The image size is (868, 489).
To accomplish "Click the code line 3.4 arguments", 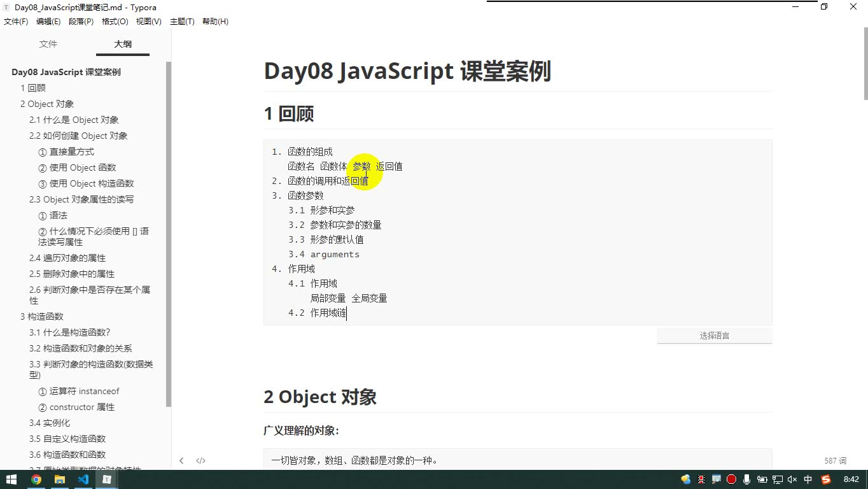I will coord(324,254).
